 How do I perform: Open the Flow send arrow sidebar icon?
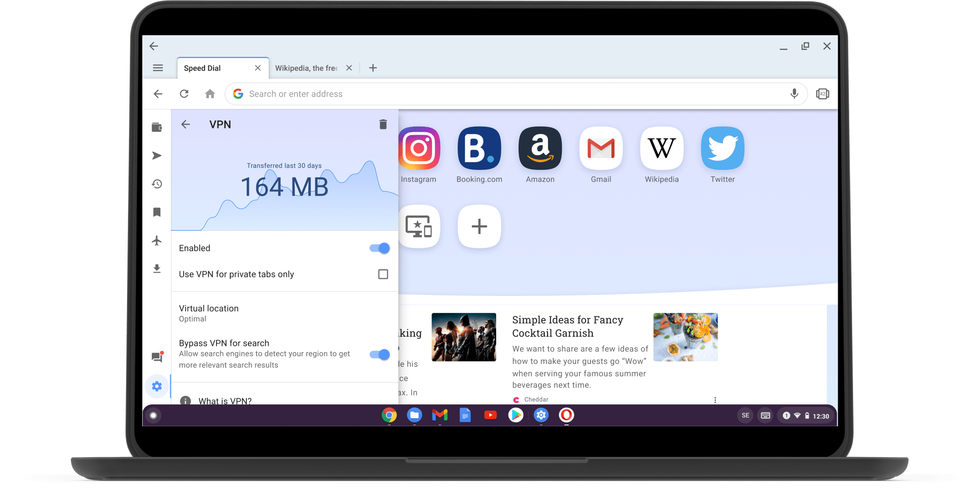pos(157,156)
